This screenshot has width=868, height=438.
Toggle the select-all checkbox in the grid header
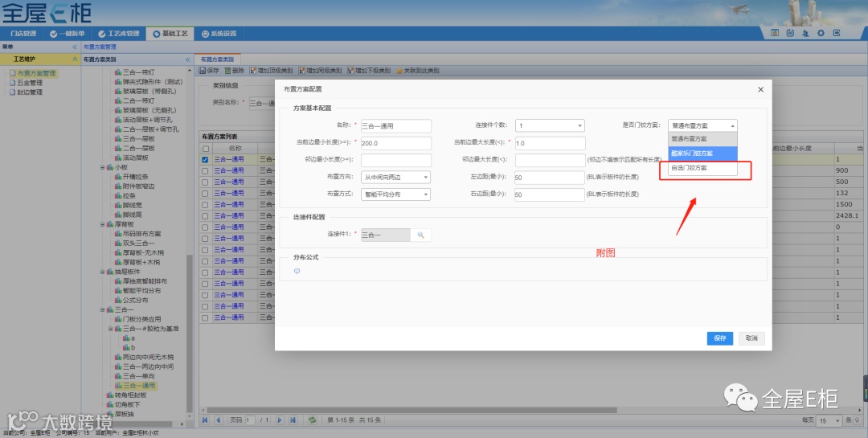click(x=206, y=149)
